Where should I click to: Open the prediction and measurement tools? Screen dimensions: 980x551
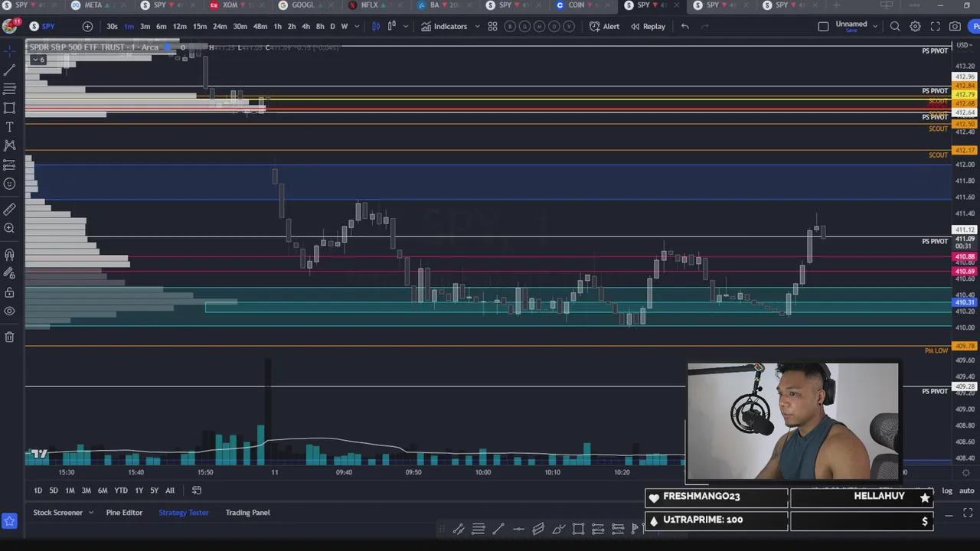click(x=9, y=165)
